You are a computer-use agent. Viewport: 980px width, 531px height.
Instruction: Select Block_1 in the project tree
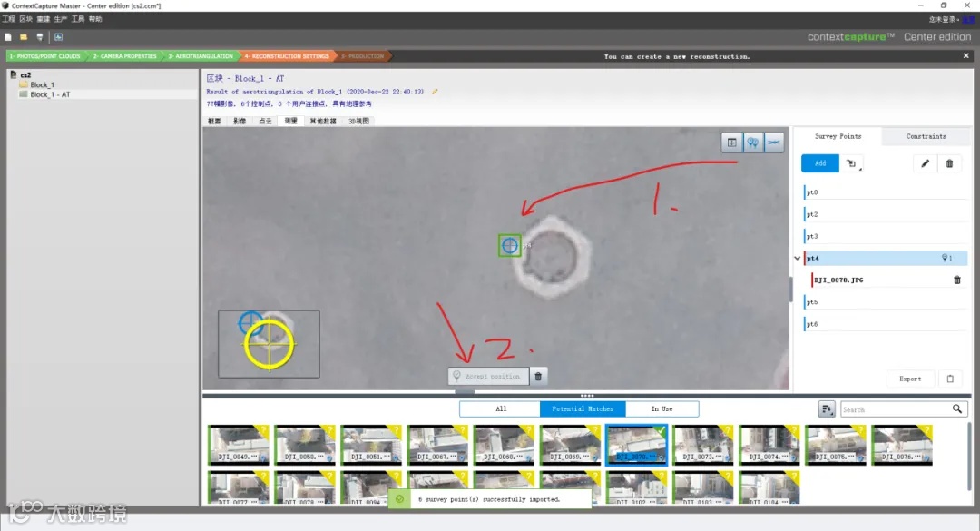[x=42, y=84]
